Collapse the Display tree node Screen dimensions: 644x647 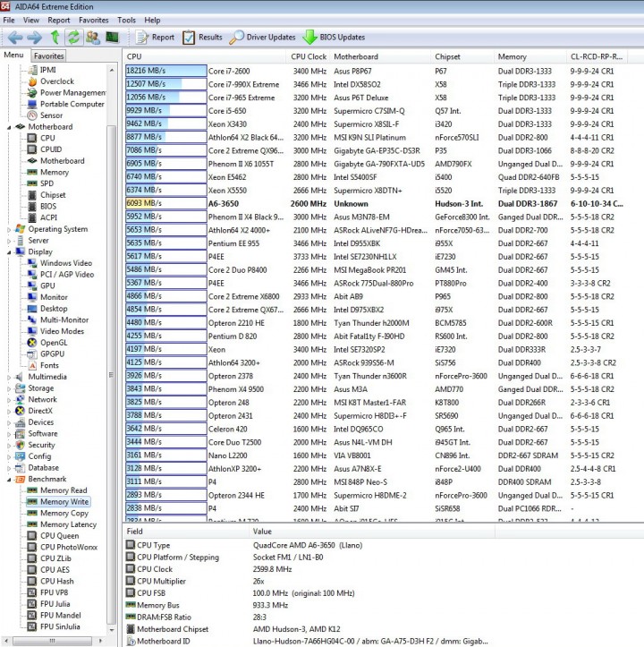[9, 252]
